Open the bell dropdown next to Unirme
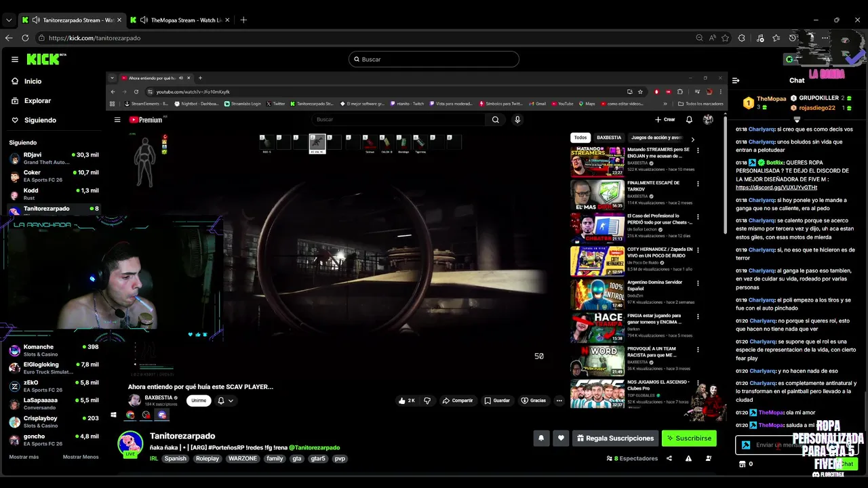 point(226,401)
